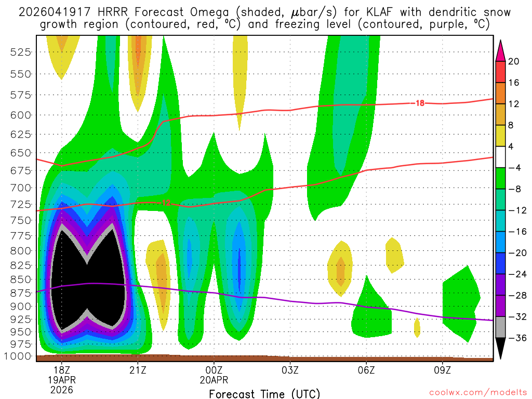Viewport: 532px width, 399px height.
Task: Click the 18Z forecast time tick label
Action: pyautogui.click(x=61, y=370)
